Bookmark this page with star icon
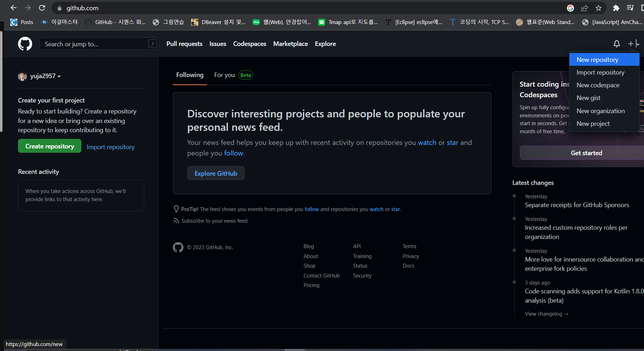The image size is (644, 351). [598, 8]
